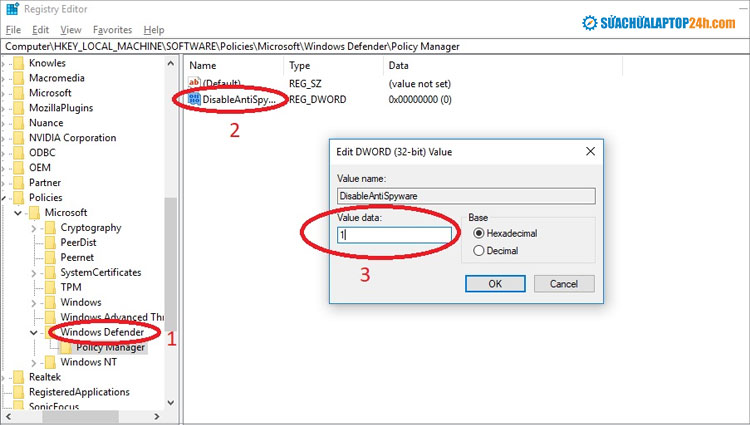Open the Edit menu
The width and height of the screenshot is (750, 425).
click(41, 30)
